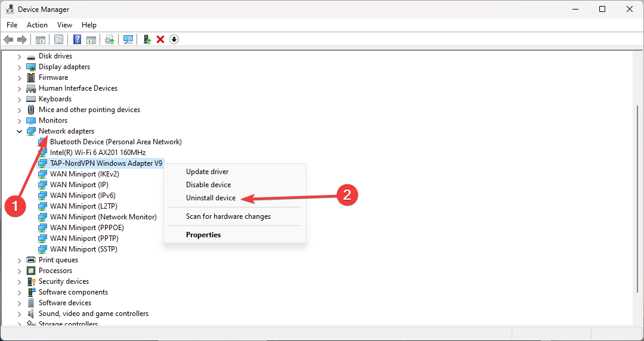Collapse the Network adapters node
This screenshot has width=644, height=341.
point(19,132)
